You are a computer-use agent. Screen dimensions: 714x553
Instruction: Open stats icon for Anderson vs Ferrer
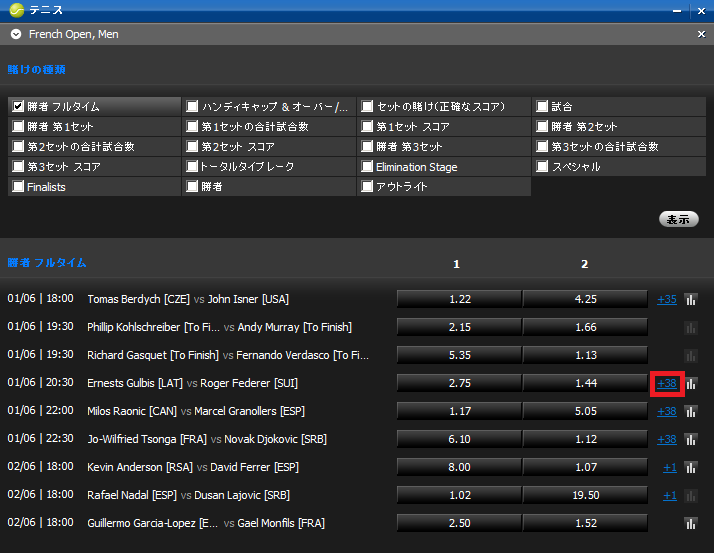point(691,468)
